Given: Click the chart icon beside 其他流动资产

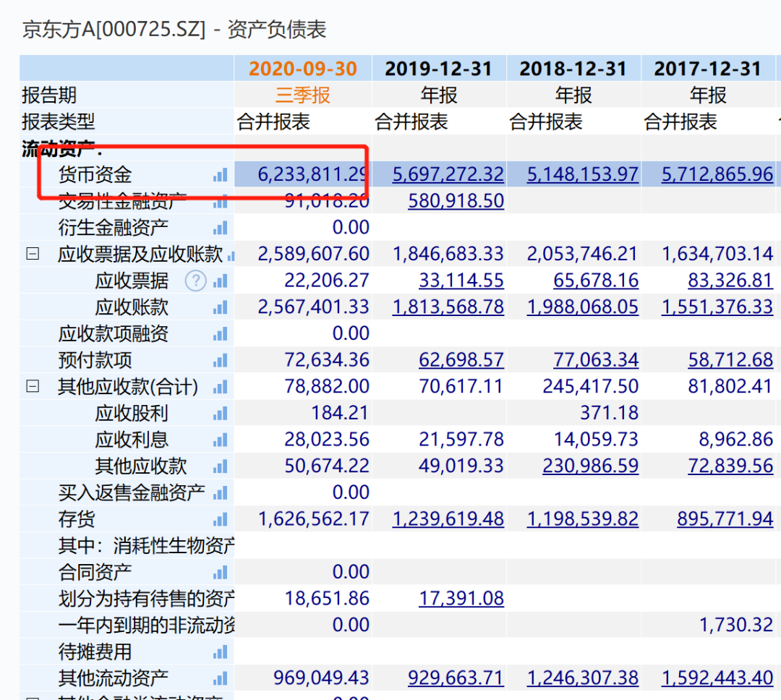Looking at the screenshot, I should pyautogui.click(x=220, y=678).
